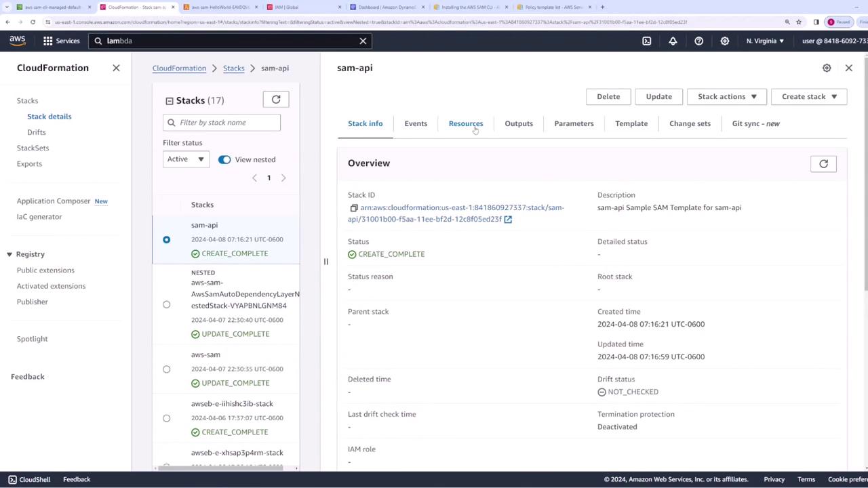Select the aws-sam stack radio button

pos(167,369)
